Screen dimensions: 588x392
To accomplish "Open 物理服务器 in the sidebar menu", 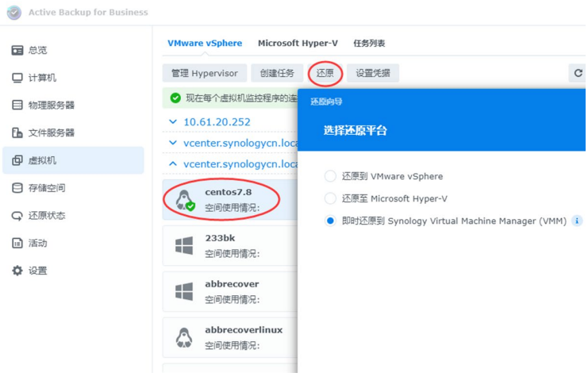I will tap(52, 105).
